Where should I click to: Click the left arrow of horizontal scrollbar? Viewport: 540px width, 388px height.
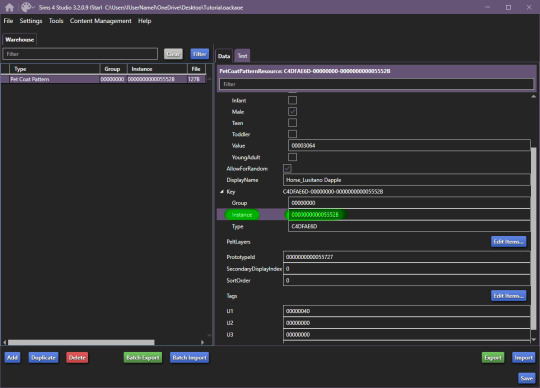tap(4, 342)
